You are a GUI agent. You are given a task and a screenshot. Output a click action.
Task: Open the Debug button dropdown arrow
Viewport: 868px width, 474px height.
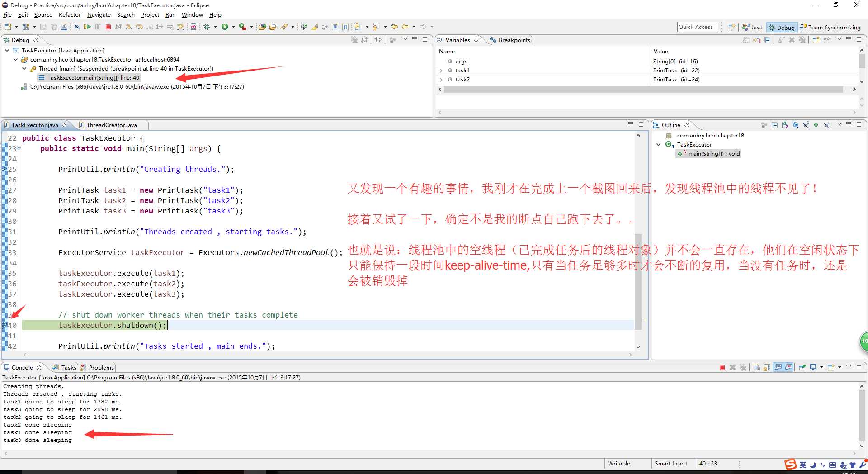[215, 27]
